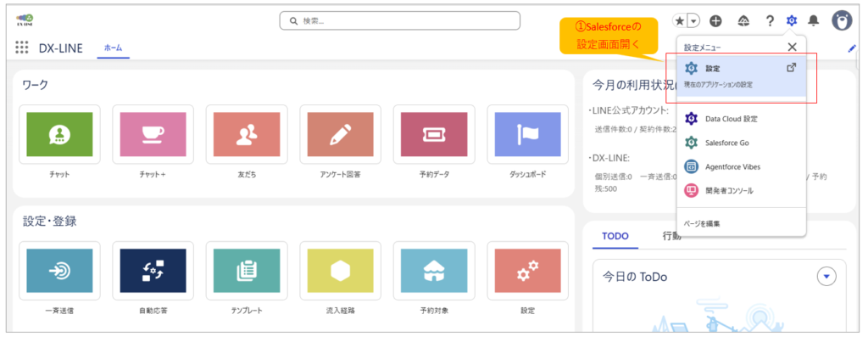The height and width of the screenshot is (337, 868).
Task: Click the 設定･登録 section heading
Action: [50, 222]
